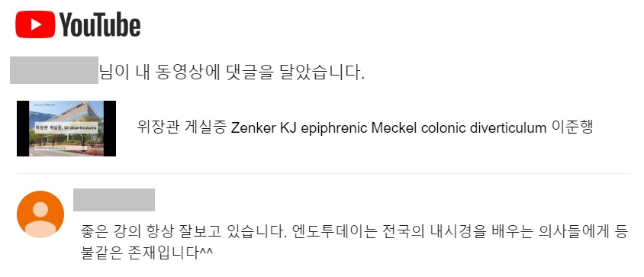The width and height of the screenshot is (644, 277).
Task: Open the commenter's orange avatar icon
Action: coord(40,214)
